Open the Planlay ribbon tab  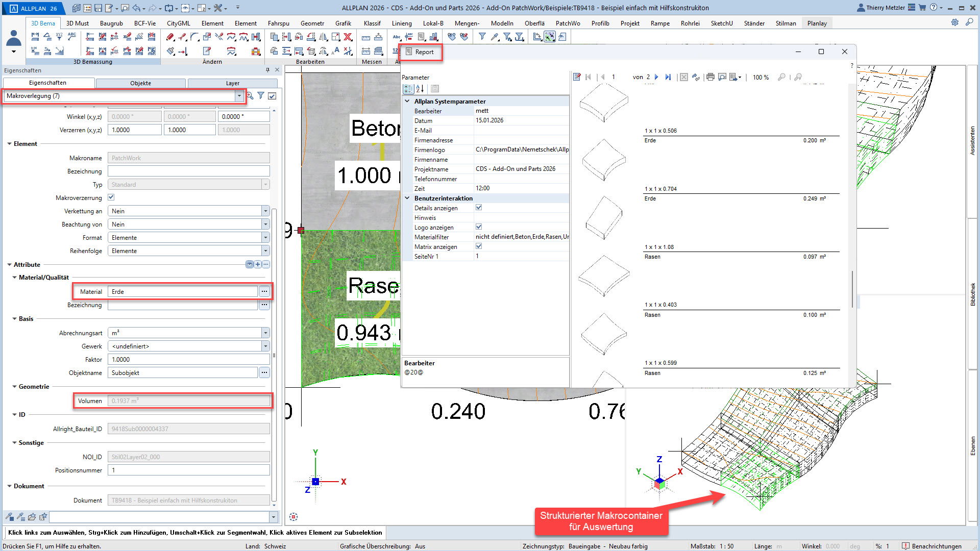(817, 23)
